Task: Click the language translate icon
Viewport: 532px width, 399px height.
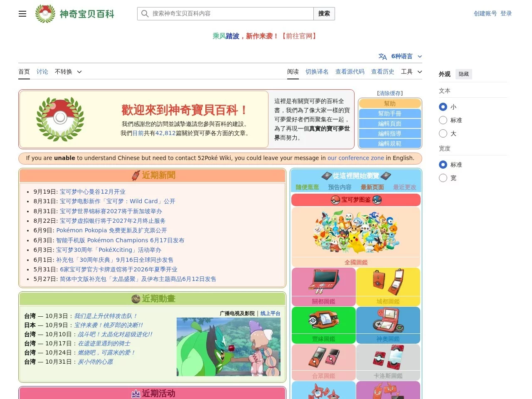Action: tap(382, 57)
